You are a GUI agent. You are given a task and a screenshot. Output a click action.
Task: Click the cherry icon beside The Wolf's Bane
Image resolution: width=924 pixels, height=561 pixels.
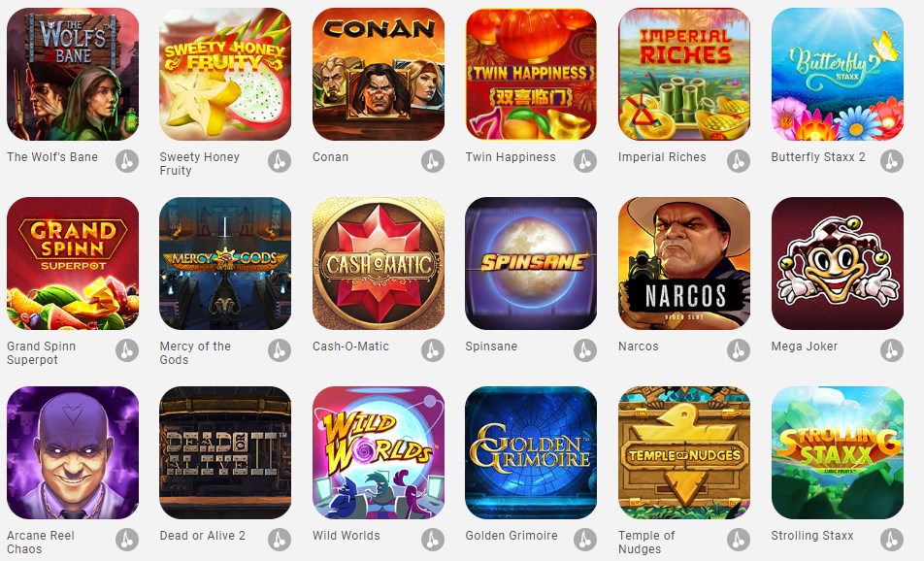(x=127, y=161)
